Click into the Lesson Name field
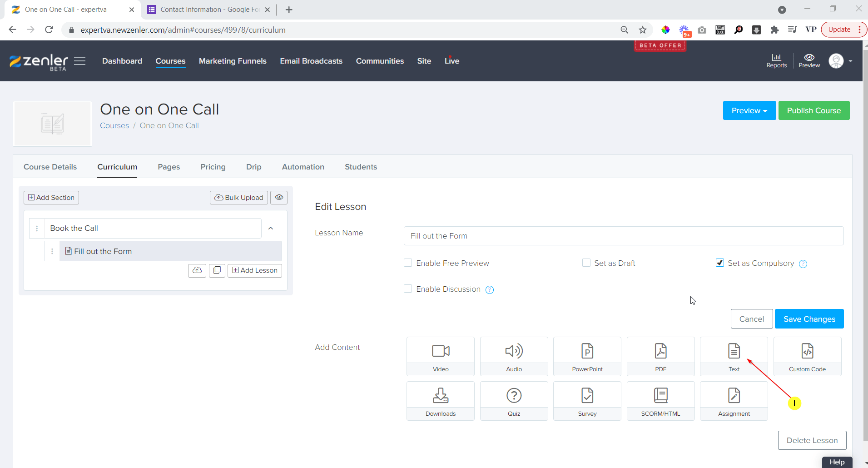Image resolution: width=868 pixels, height=468 pixels. pos(623,236)
